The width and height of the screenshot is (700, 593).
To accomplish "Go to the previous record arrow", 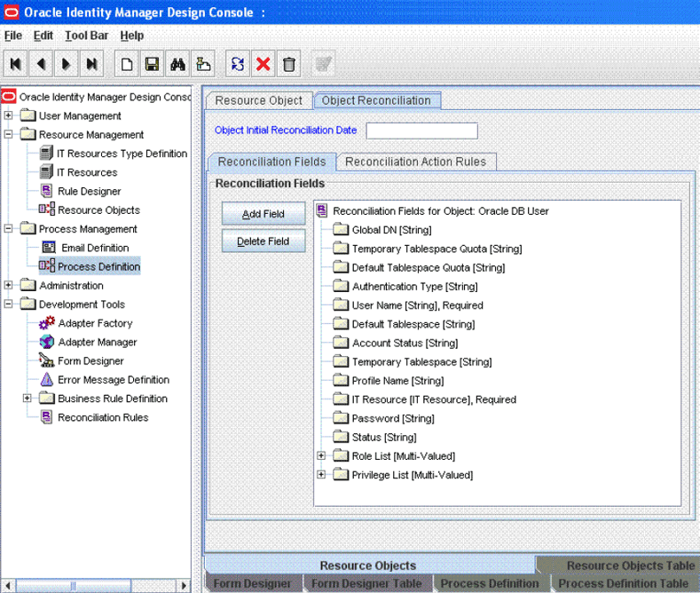I will [x=41, y=64].
